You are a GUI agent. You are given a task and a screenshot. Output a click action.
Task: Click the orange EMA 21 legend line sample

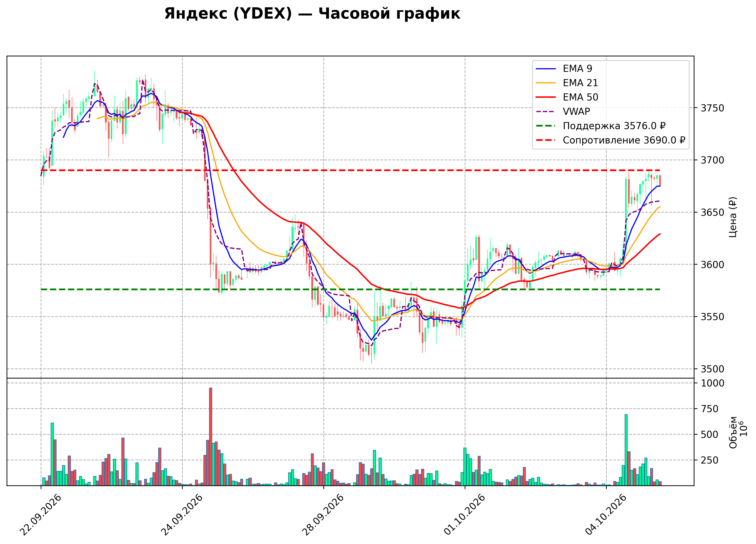546,83
